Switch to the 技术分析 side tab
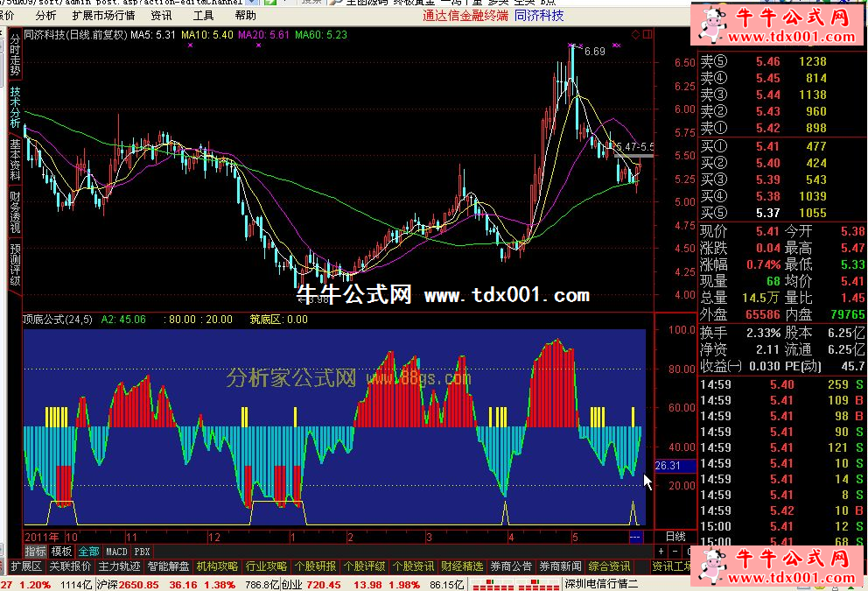This screenshot has width=868, height=591. [x=15, y=108]
